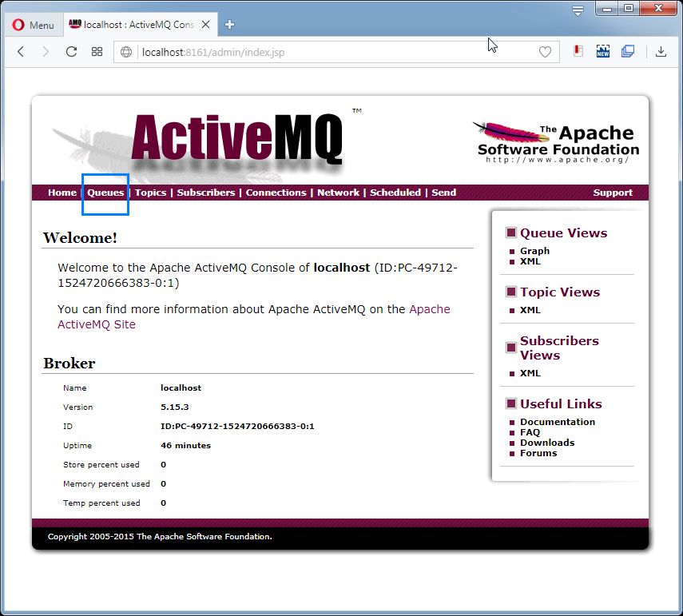Open the Scheduled page
This screenshot has height=616, width=683.
pos(395,193)
